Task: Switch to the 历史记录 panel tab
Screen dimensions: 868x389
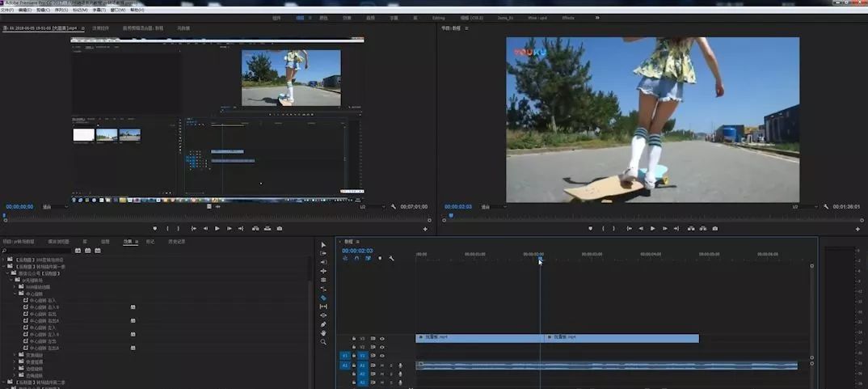Action: pyautogui.click(x=176, y=242)
